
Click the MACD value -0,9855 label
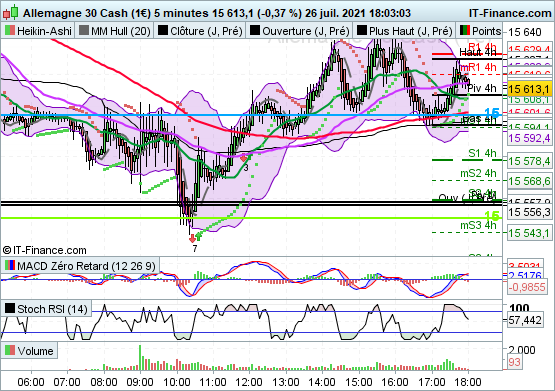(527, 287)
